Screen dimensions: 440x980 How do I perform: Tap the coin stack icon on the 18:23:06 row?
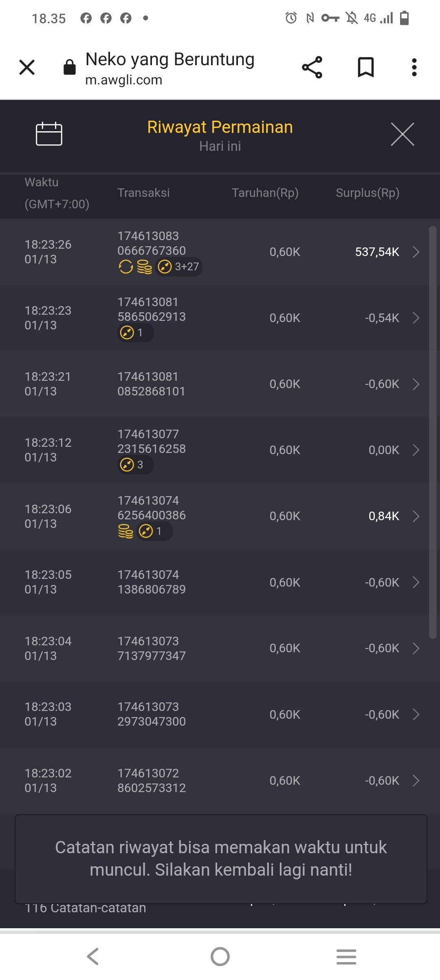pyautogui.click(x=125, y=532)
